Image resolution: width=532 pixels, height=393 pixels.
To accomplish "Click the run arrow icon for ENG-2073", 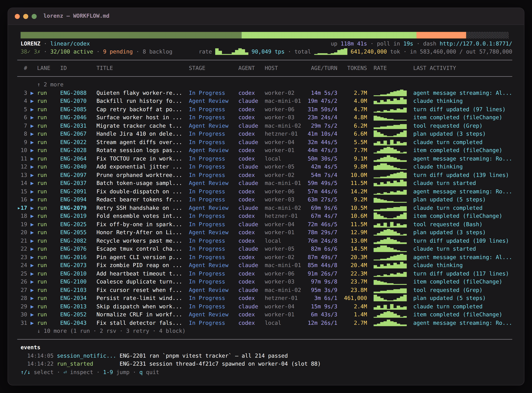I will tap(32, 265).
